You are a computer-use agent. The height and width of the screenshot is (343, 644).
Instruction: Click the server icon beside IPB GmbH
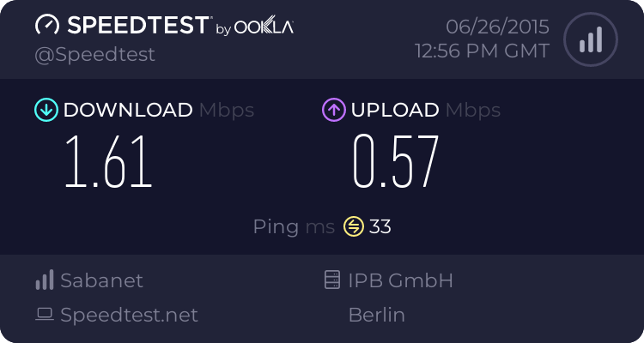point(332,280)
